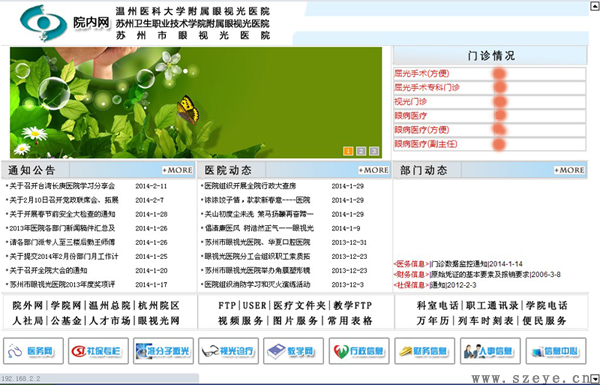Open the 财务信息 gold bars icon button
The width and height of the screenshot is (600, 385).
pos(425,351)
